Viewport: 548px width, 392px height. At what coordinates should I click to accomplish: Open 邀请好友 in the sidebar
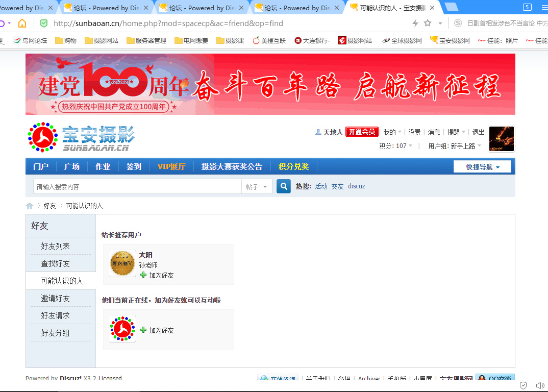[x=55, y=298]
